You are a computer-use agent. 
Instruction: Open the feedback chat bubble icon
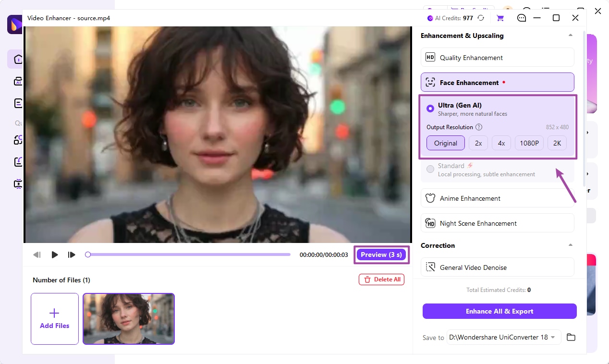[x=522, y=18]
